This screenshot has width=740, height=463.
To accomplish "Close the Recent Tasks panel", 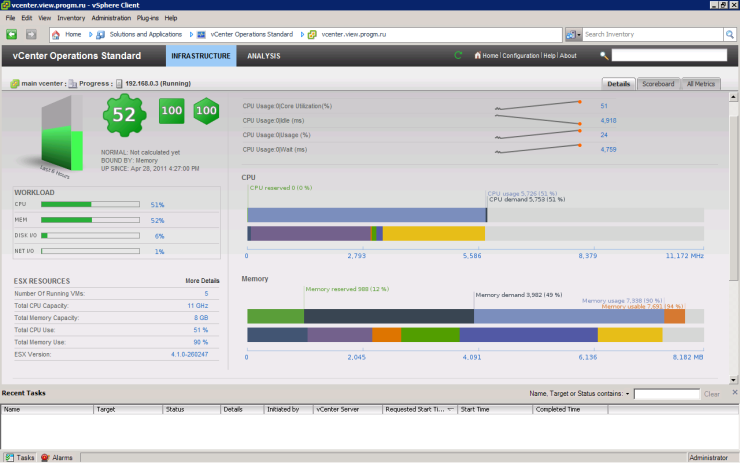I will (735, 392).
